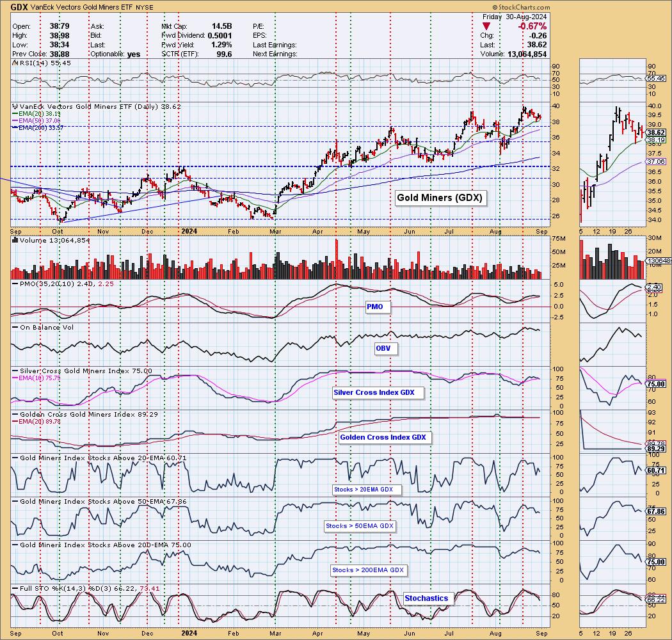Click the Volume panel label
The image size is (672, 640).
click(x=51, y=241)
